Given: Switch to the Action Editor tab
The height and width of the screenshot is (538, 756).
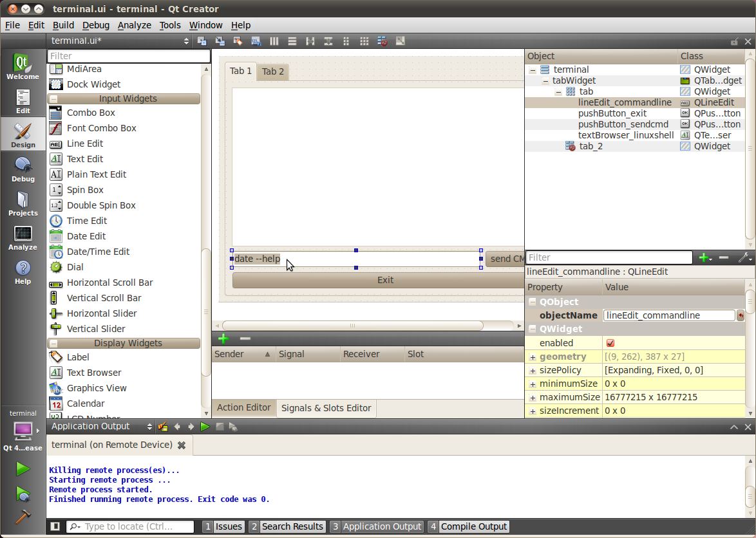Looking at the screenshot, I should point(243,407).
